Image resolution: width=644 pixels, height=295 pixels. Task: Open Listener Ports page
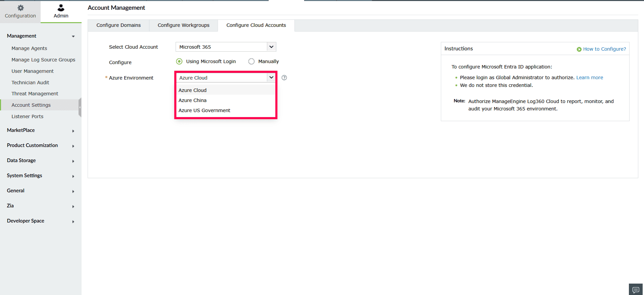(x=27, y=116)
